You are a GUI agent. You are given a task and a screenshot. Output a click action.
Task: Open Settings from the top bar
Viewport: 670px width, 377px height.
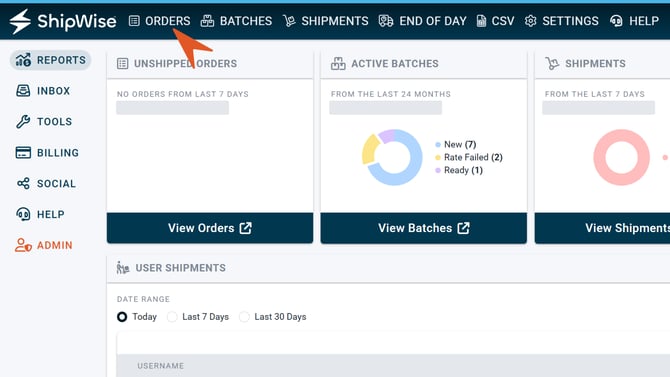[x=561, y=21]
